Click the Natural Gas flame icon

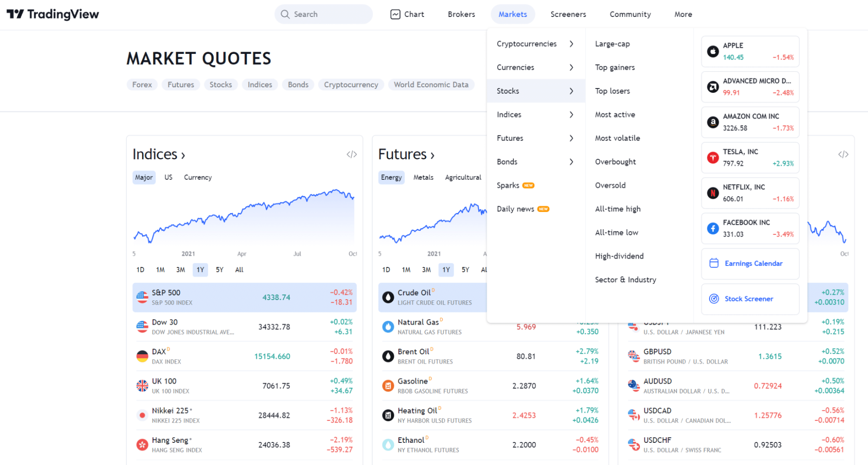[x=388, y=327]
